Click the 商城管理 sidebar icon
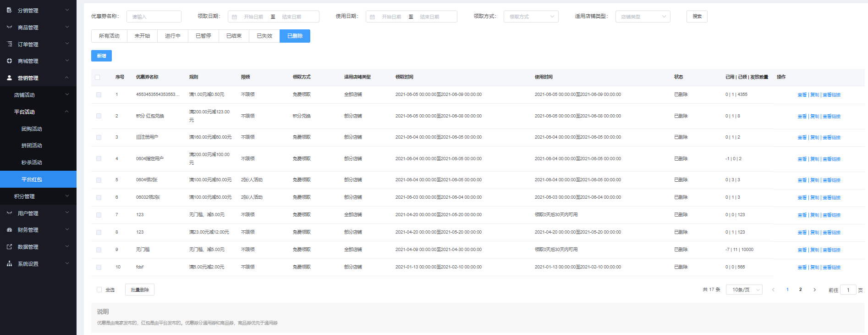Image resolution: width=868 pixels, height=335 pixels. pyautogui.click(x=9, y=61)
